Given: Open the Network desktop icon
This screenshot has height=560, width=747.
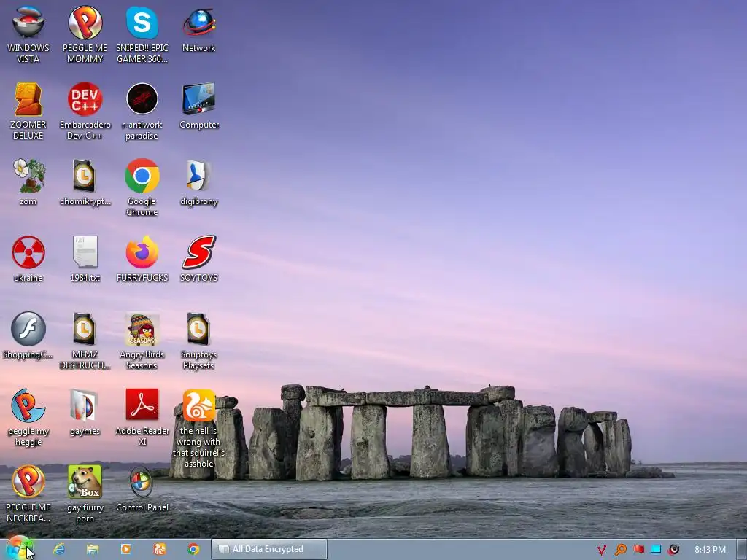Looking at the screenshot, I should tap(198, 29).
